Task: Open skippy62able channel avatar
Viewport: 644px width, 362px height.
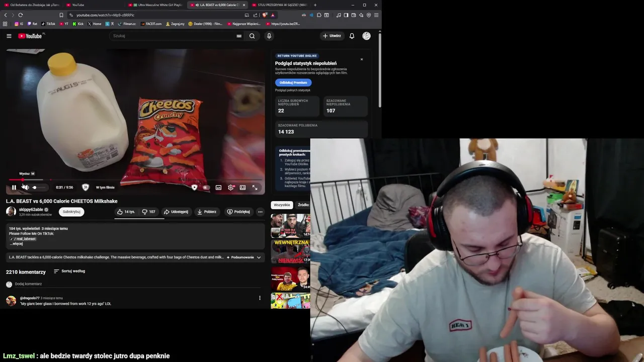Action: 11,212
